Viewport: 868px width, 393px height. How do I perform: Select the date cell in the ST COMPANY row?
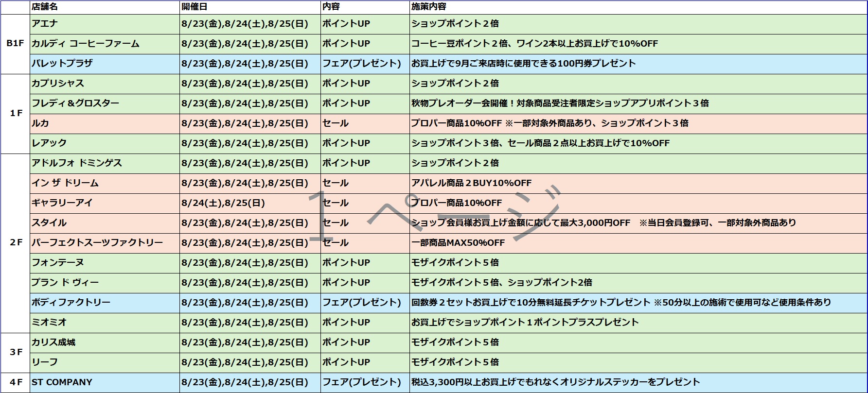[x=250, y=382]
